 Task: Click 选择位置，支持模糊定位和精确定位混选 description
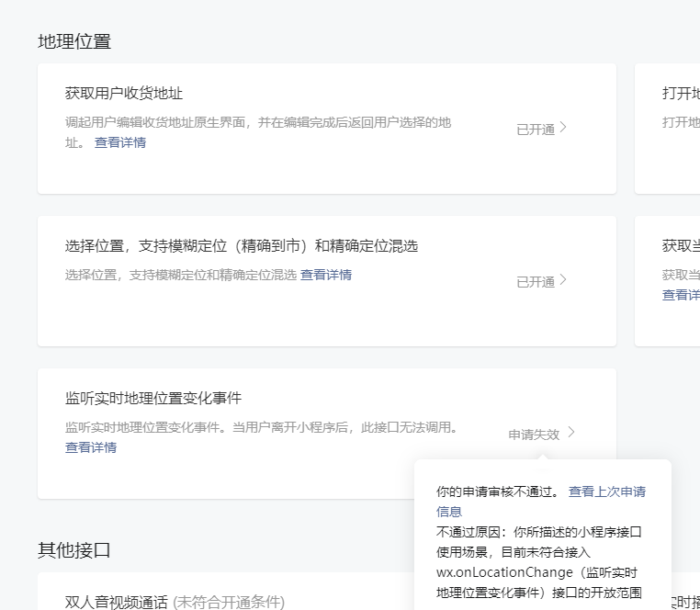(181, 275)
